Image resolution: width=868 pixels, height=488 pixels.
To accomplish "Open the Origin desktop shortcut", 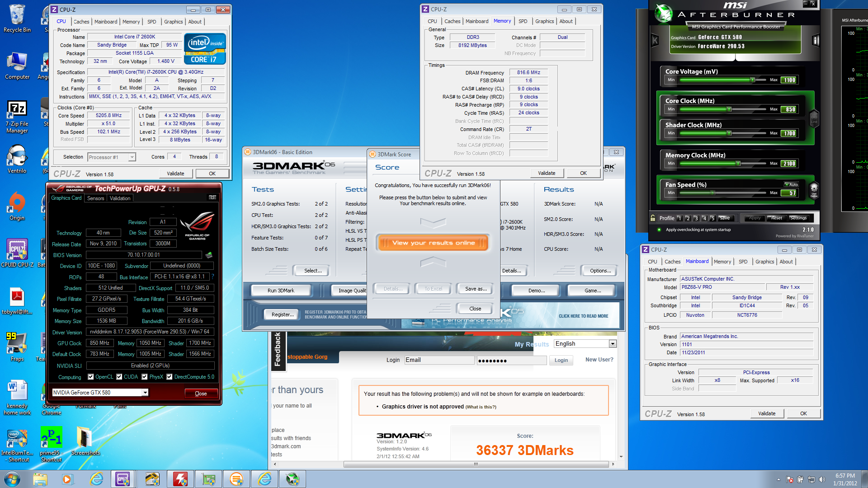I will pos(17,206).
